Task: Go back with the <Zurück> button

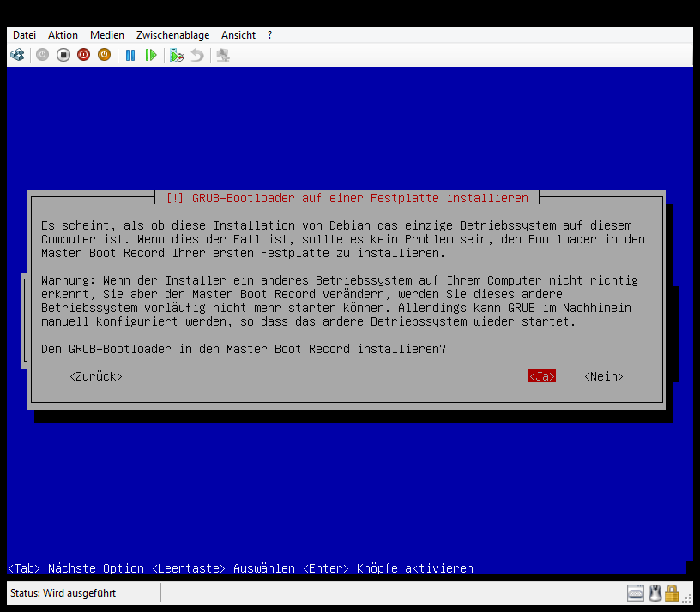Action: point(96,376)
